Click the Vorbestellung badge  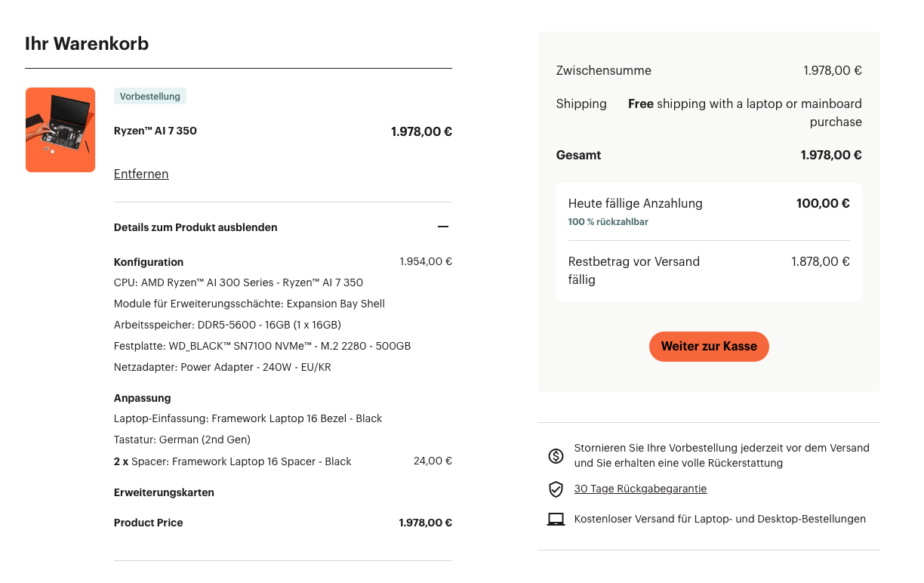coord(150,96)
